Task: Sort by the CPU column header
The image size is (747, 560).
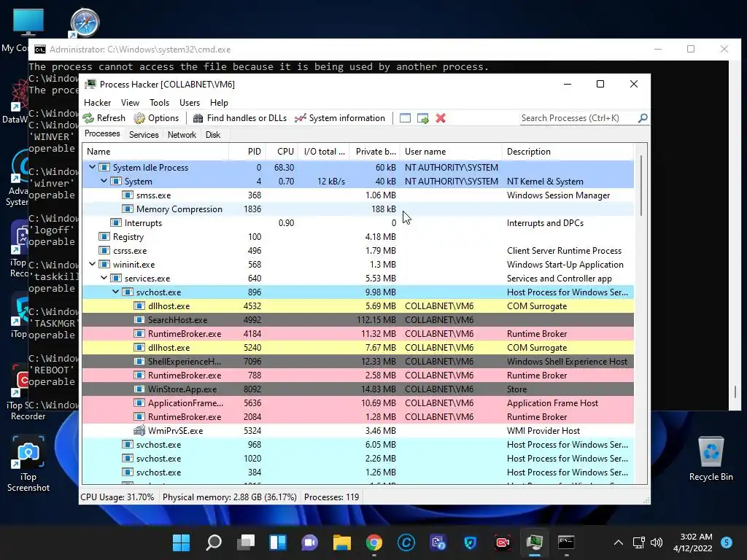Action: pos(282,152)
